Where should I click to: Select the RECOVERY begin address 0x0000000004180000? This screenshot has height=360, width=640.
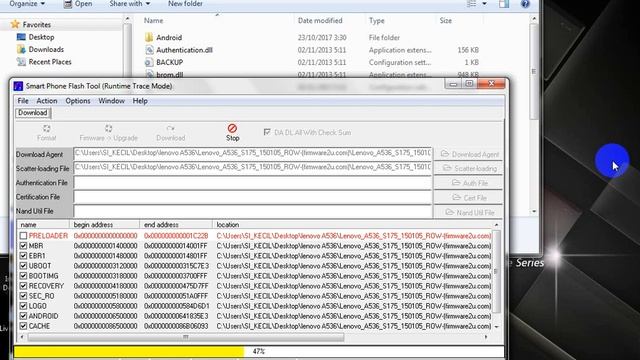[x=105, y=286]
